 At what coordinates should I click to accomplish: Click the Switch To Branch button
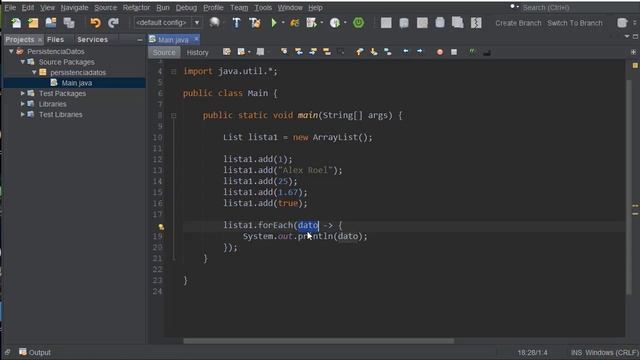(x=575, y=23)
